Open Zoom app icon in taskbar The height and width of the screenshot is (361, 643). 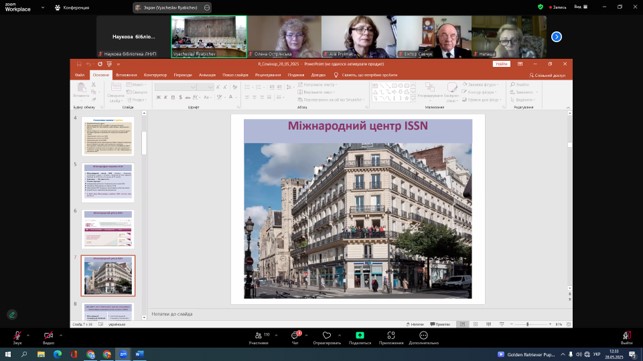(x=123, y=354)
